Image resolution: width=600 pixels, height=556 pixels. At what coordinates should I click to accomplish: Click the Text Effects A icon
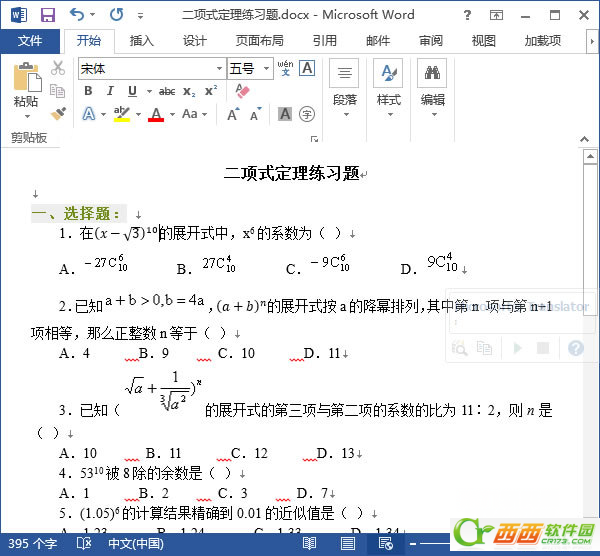pos(89,114)
